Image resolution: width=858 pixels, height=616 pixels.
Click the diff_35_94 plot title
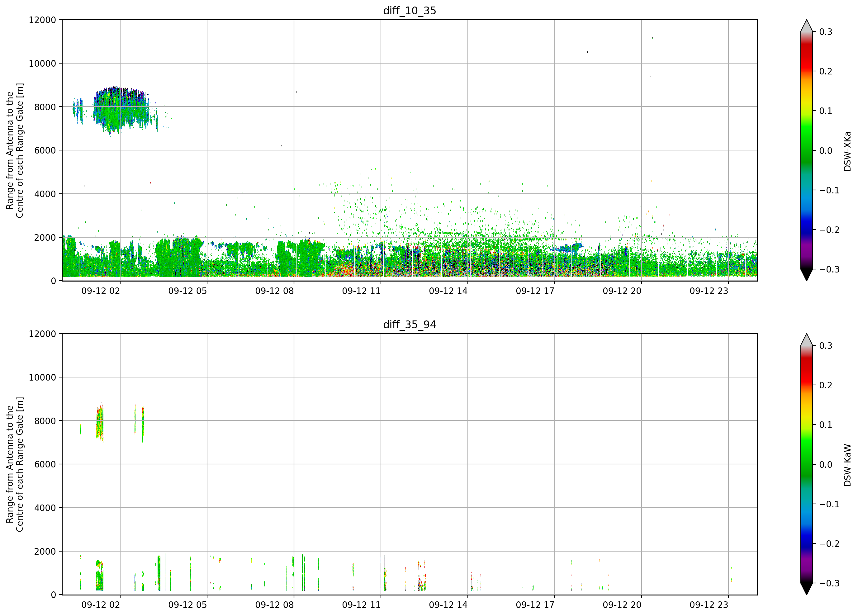[410, 325]
